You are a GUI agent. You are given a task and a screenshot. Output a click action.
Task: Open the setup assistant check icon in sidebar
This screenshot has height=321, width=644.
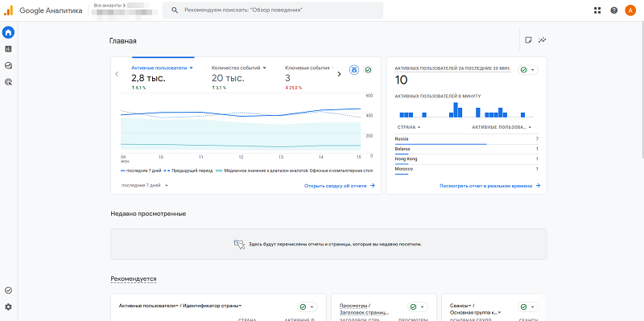8,290
